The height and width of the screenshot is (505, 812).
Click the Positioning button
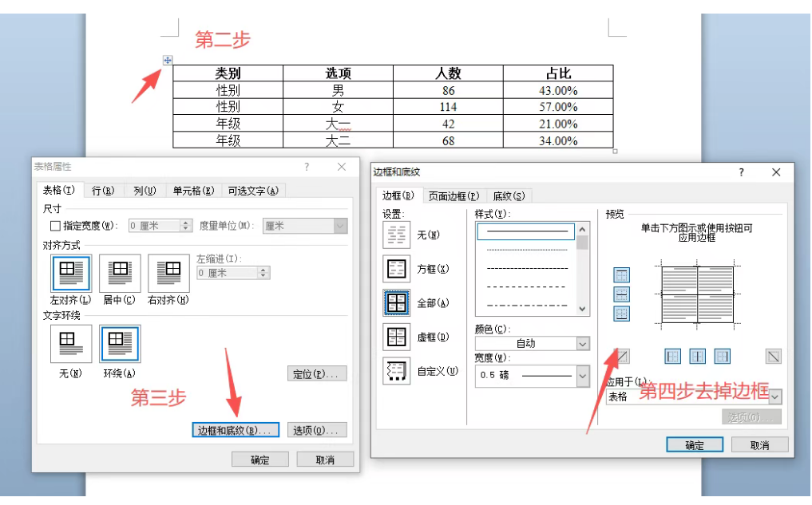(x=317, y=374)
